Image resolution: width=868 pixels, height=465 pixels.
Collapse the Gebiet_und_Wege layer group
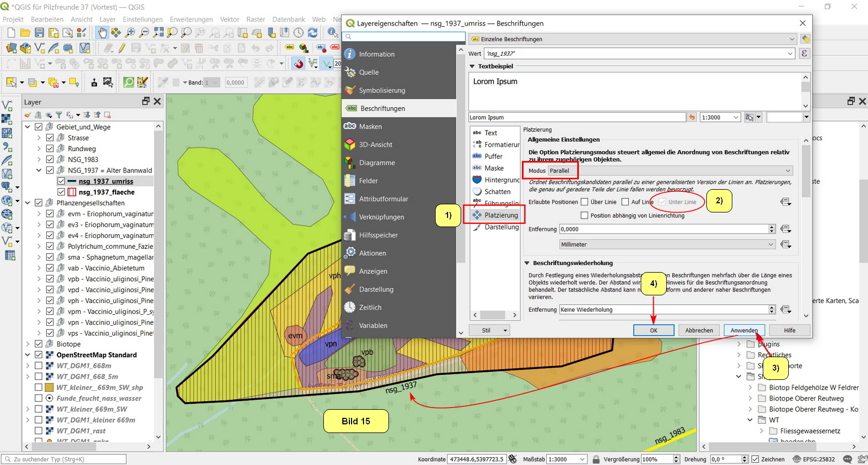tap(28, 127)
